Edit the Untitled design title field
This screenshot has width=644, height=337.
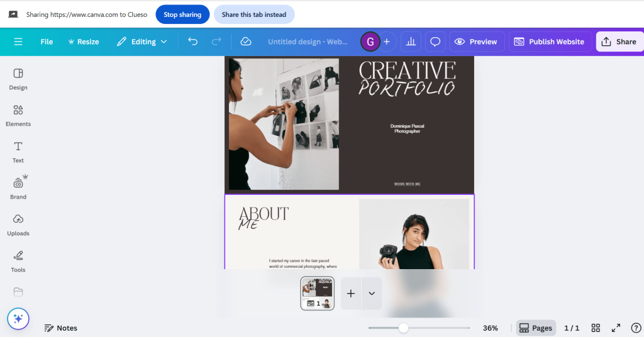308,41
